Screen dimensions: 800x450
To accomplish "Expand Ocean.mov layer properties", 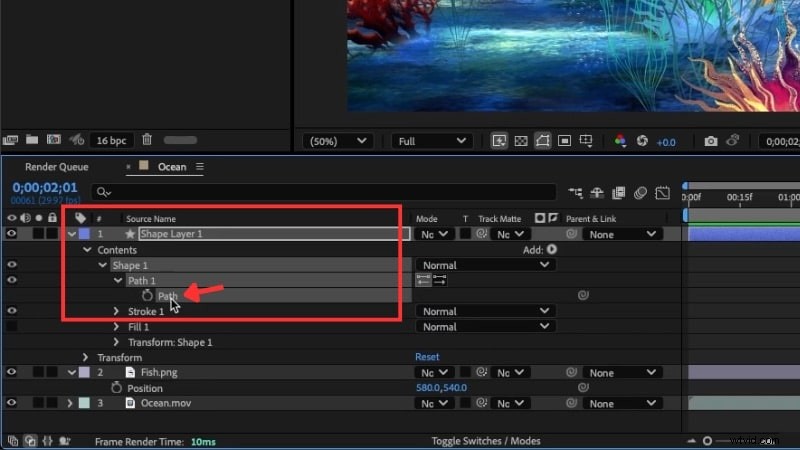I will (x=70, y=403).
